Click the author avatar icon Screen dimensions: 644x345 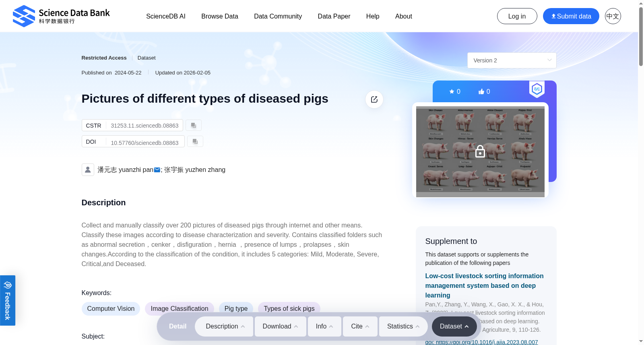point(88,169)
